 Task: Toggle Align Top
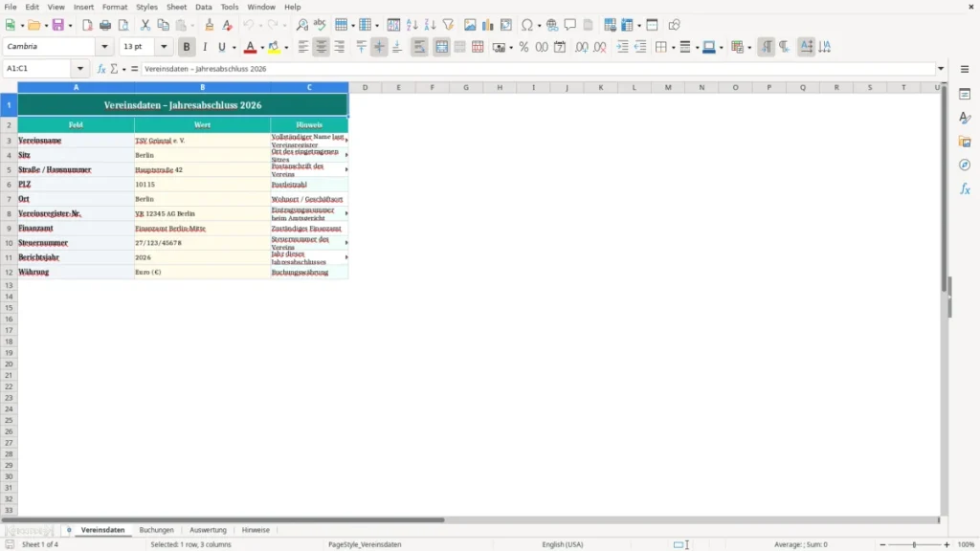tap(361, 47)
